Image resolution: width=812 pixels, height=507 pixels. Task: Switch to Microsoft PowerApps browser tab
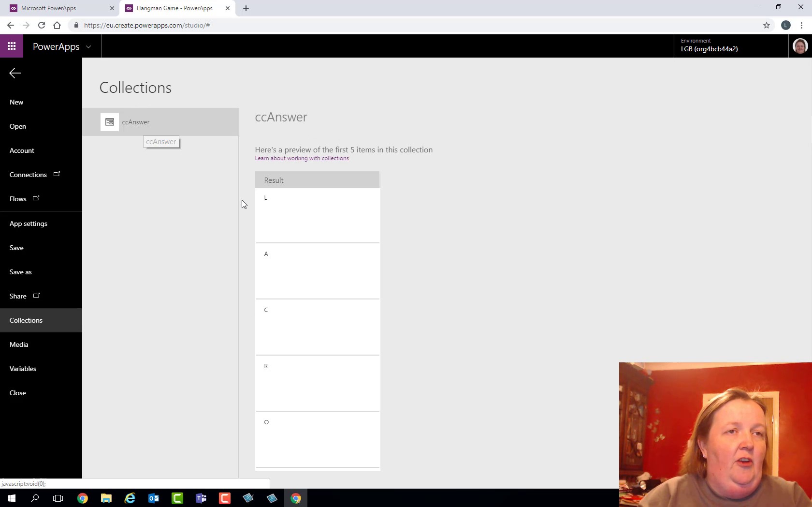(x=60, y=8)
